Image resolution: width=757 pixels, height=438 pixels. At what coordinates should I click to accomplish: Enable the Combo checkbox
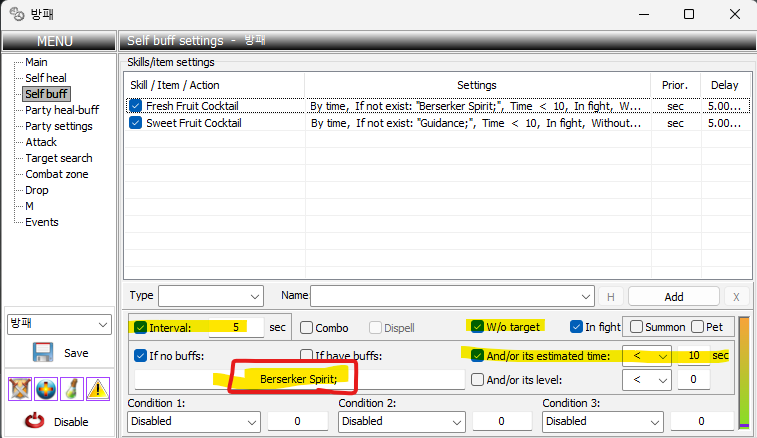pos(308,327)
